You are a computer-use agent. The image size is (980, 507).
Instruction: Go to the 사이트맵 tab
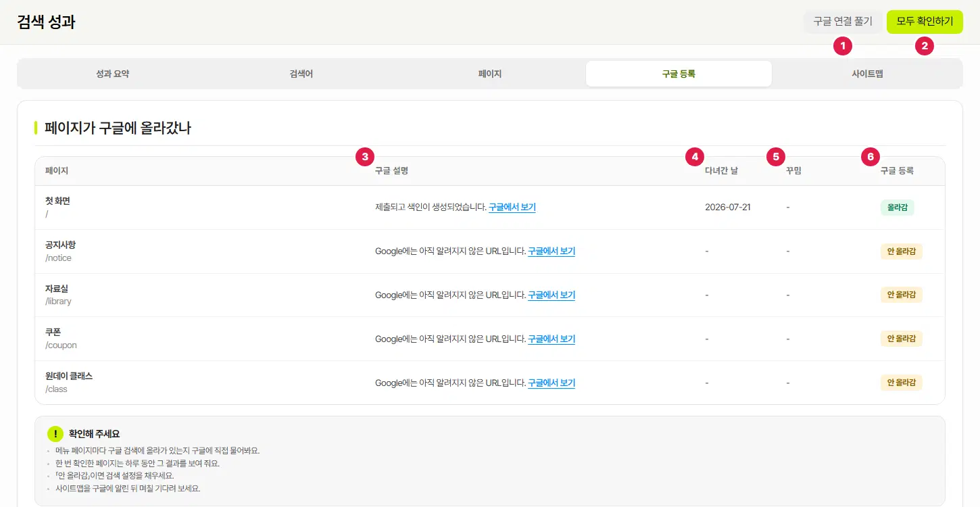pyautogui.click(x=867, y=74)
